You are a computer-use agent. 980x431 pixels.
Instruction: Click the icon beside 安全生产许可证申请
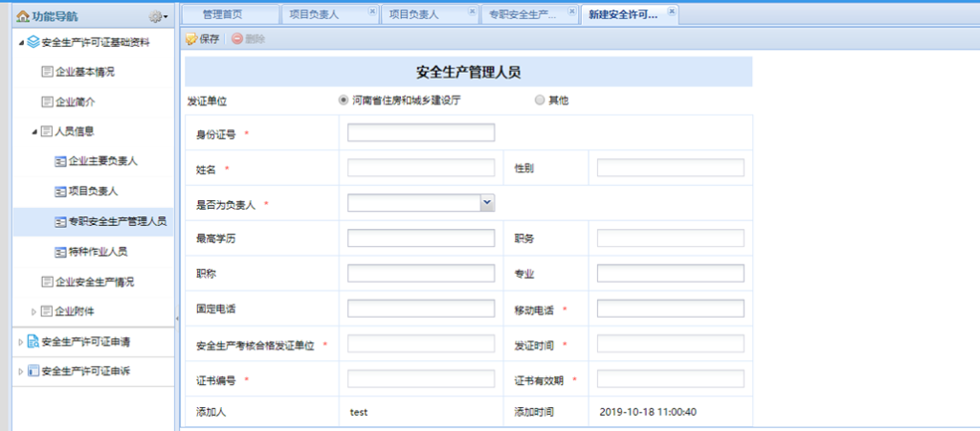tap(33, 342)
